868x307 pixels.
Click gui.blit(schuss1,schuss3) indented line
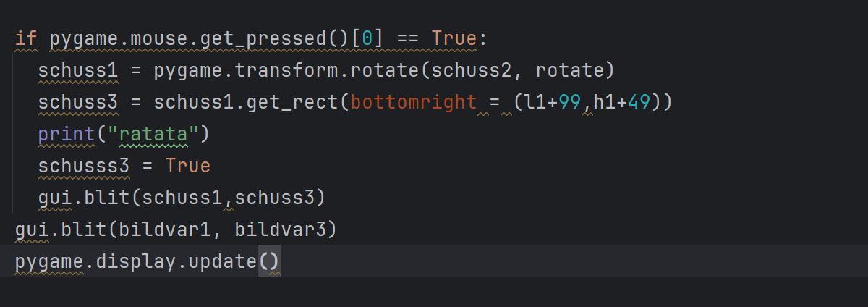(182, 198)
